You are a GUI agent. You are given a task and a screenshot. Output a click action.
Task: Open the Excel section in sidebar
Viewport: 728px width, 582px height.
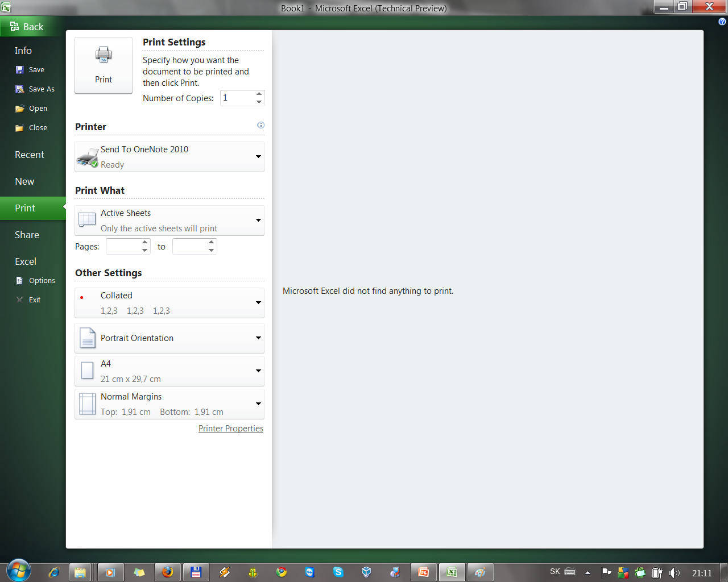pyautogui.click(x=26, y=261)
